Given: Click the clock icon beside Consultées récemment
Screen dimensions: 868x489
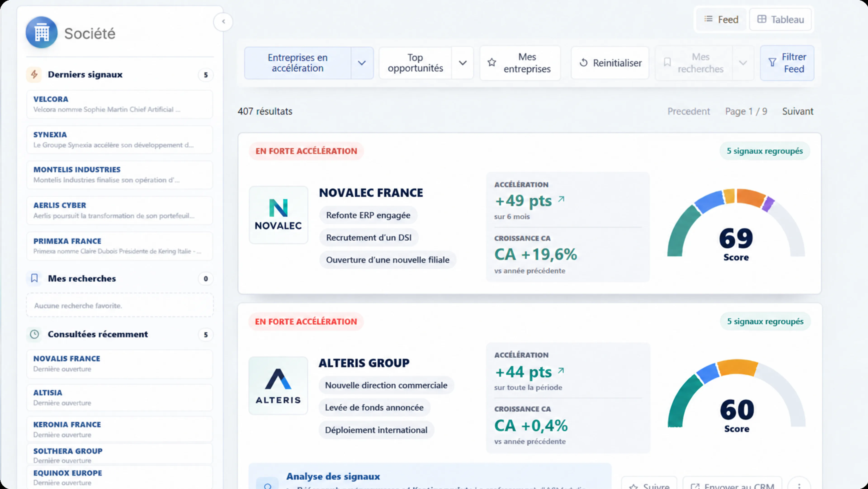Looking at the screenshot, I should click(34, 334).
